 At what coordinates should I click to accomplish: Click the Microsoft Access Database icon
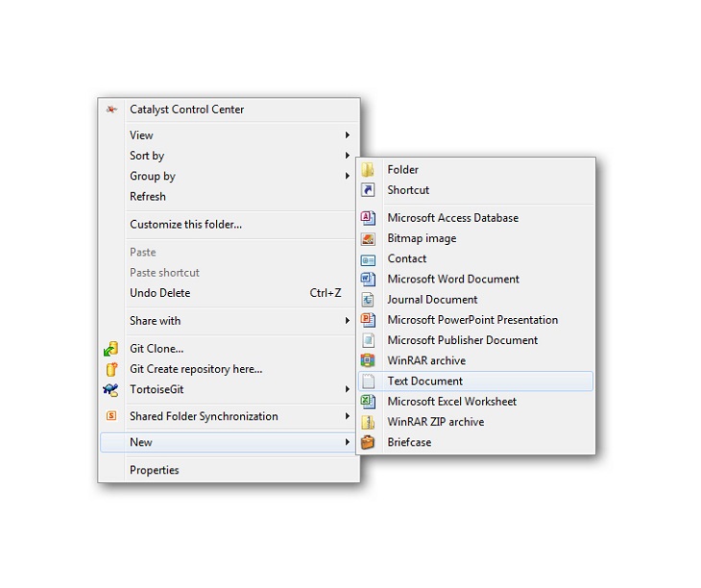pos(368,218)
